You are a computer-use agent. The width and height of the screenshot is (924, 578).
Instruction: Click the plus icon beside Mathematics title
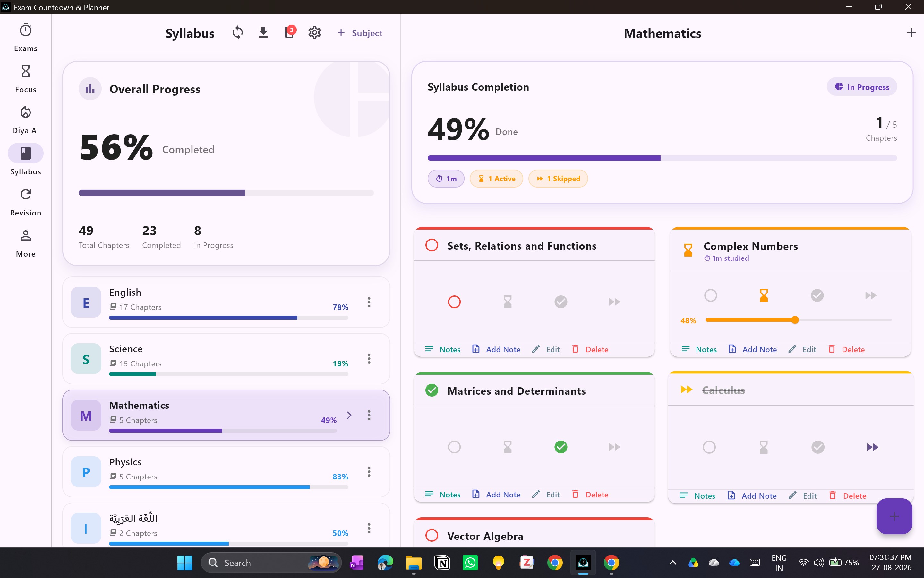[x=911, y=33]
